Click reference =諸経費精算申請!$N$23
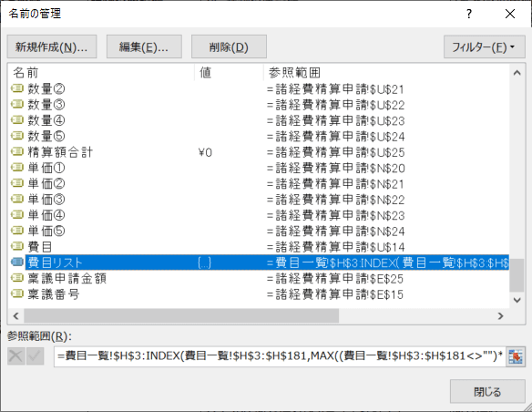 click(335, 215)
